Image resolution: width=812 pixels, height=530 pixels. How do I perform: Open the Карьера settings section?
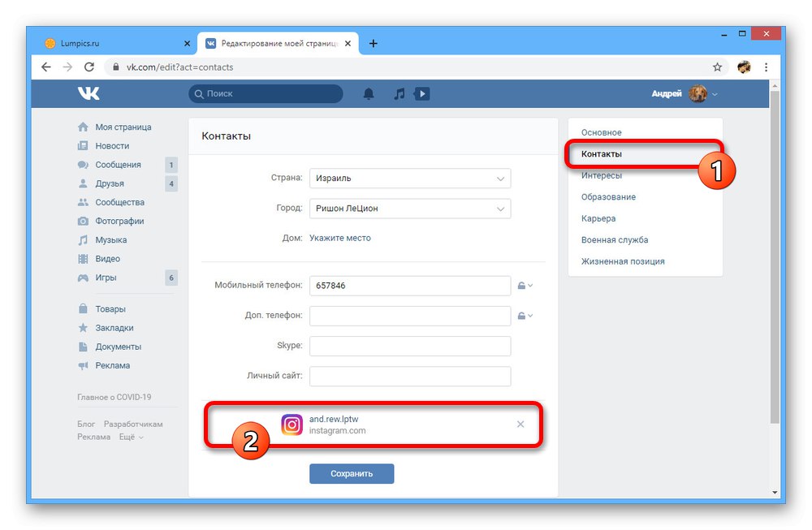tap(598, 218)
